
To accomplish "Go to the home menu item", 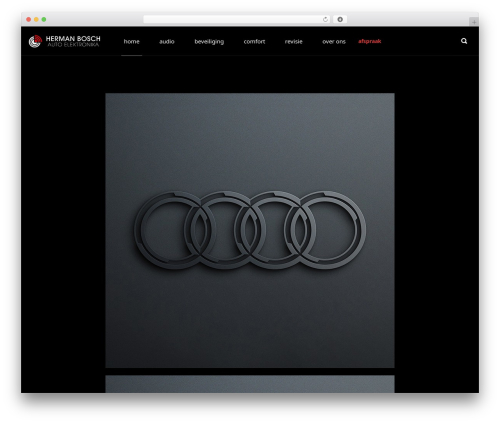I will (131, 41).
